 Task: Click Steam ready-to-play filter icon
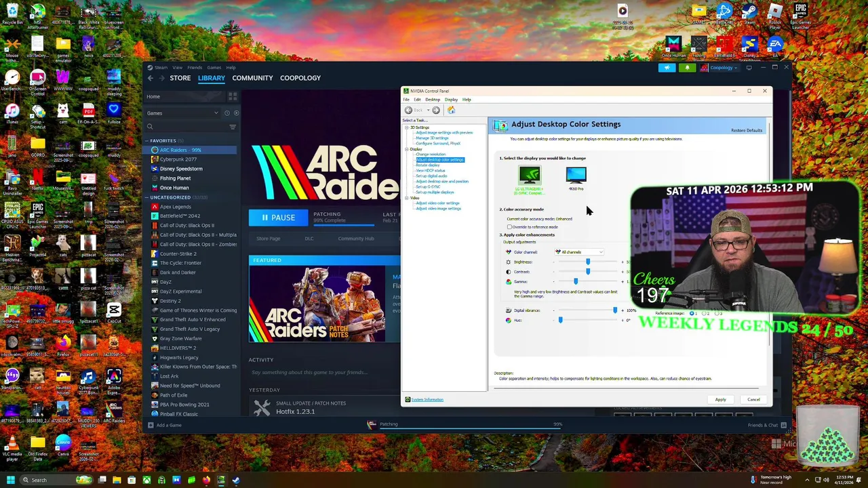[235, 113]
